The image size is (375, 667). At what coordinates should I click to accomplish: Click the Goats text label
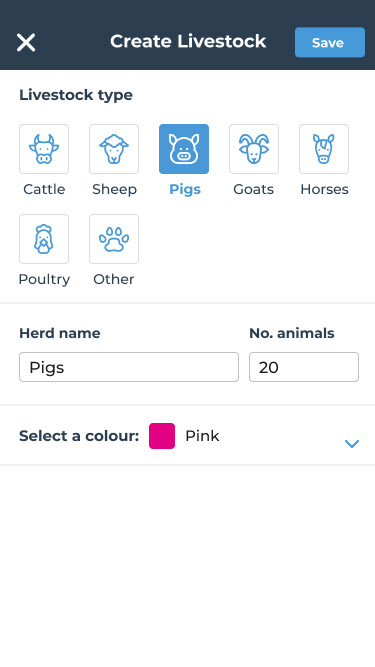coord(253,189)
